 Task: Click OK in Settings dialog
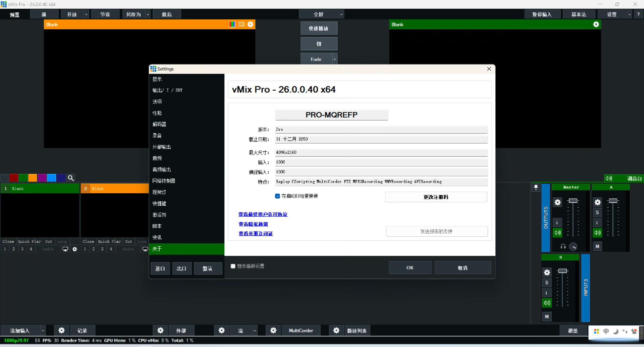click(x=410, y=268)
